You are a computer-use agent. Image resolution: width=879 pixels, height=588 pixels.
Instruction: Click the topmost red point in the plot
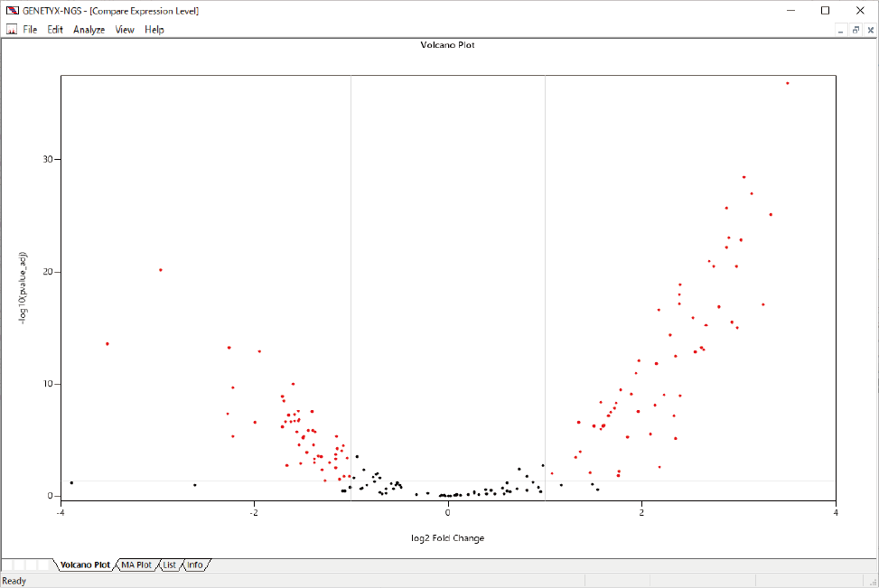[787, 83]
